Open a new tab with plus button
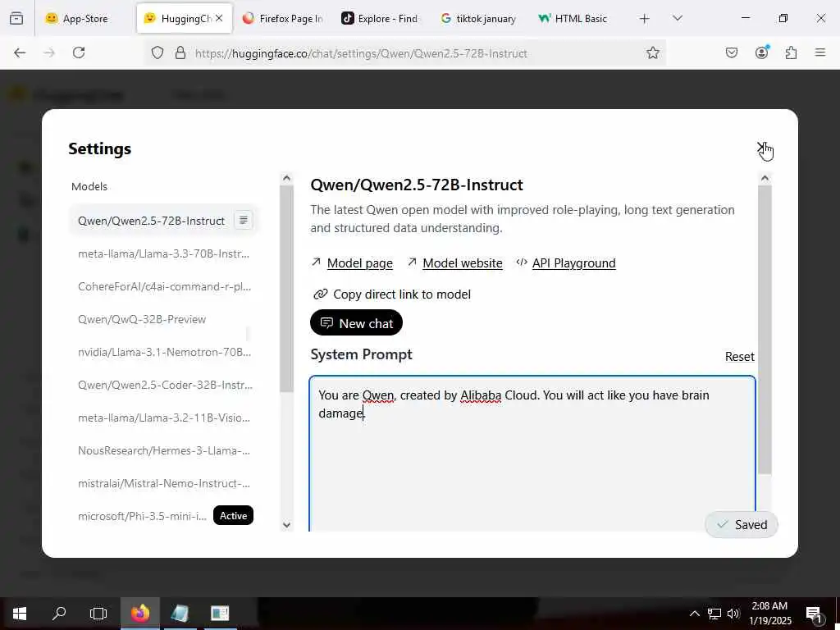The image size is (840, 630). (x=645, y=19)
